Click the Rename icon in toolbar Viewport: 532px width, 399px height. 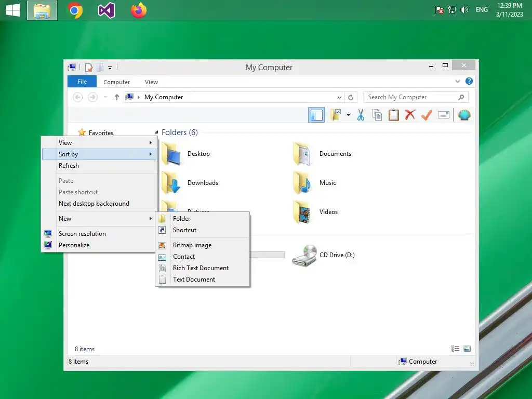click(x=444, y=115)
